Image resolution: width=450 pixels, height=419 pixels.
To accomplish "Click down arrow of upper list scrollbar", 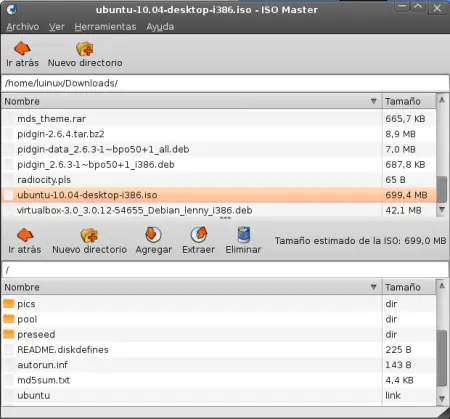I will click(x=442, y=210).
